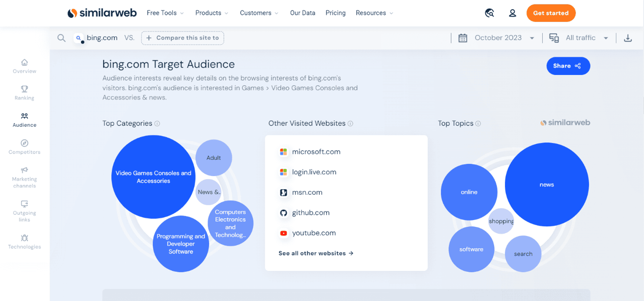Select Video Games Consoles and Accessories bubble
This screenshot has width=644, height=301.
click(x=153, y=177)
